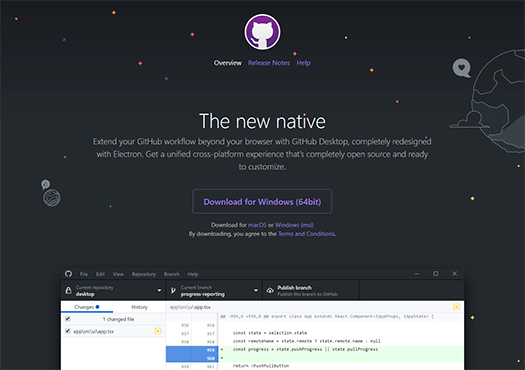Click modified status icon in file list row
This screenshot has width=525, height=370.
coord(158,331)
